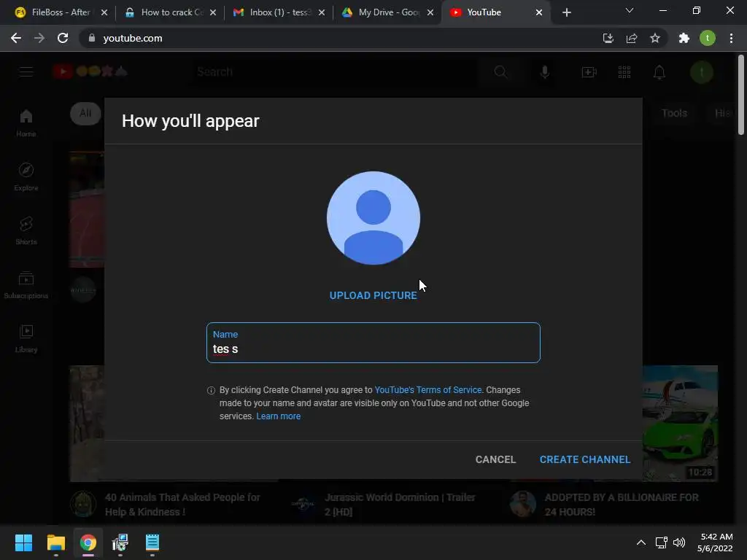The width and height of the screenshot is (747, 560).
Task: Open the volume control in tray
Action: pyautogui.click(x=679, y=542)
